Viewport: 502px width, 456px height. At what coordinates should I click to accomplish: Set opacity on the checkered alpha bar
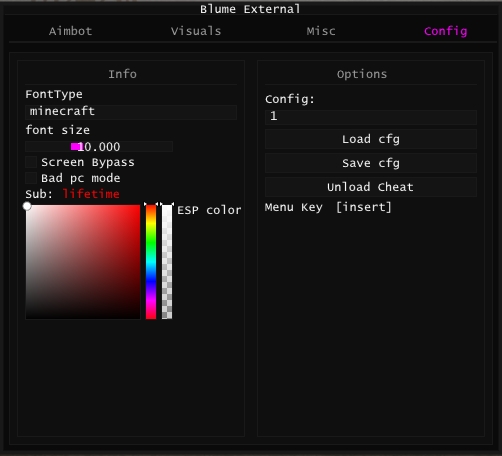tap(167, 262)
